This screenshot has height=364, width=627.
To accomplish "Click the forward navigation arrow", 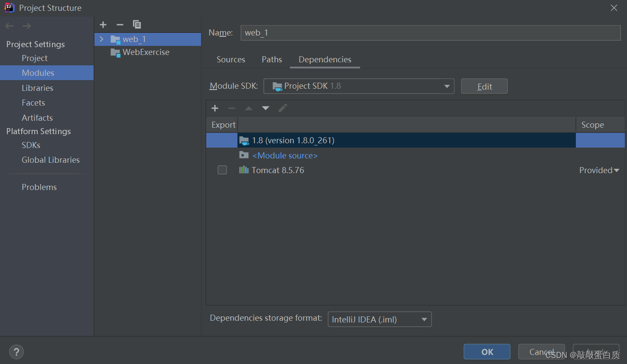I will coord(26,26).
